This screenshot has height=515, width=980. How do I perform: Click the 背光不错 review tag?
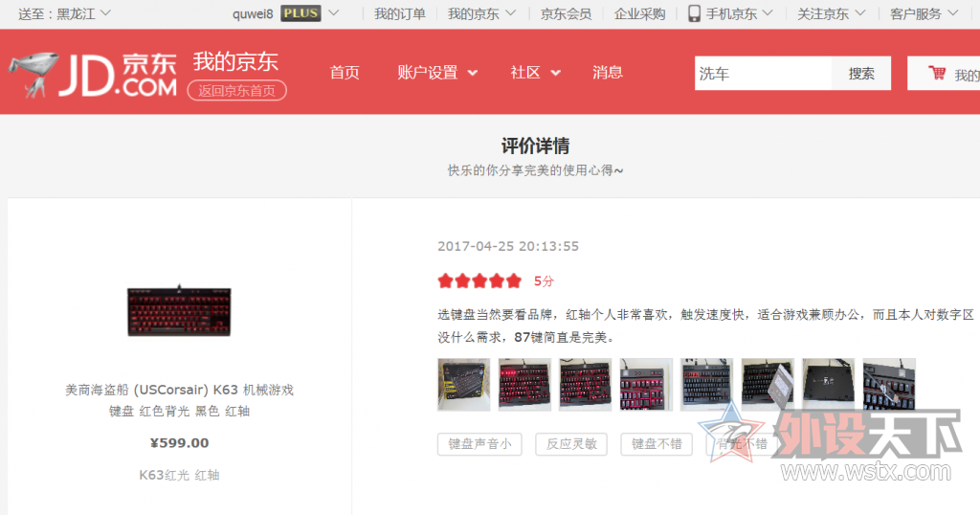coord(742,444)
